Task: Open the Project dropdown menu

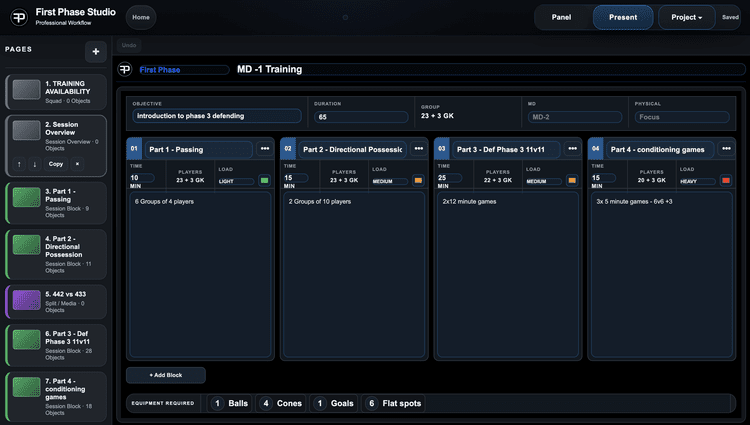Action: click(x=686, y=17)
